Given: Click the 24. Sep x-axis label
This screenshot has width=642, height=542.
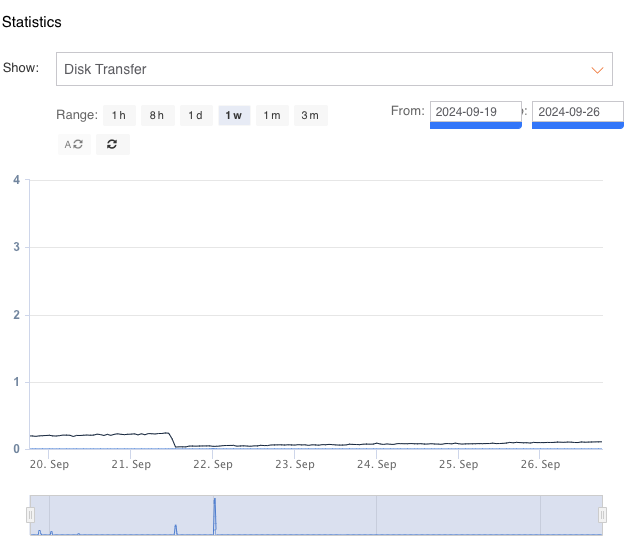Looking at the screenshot, I should click(377, 465).
